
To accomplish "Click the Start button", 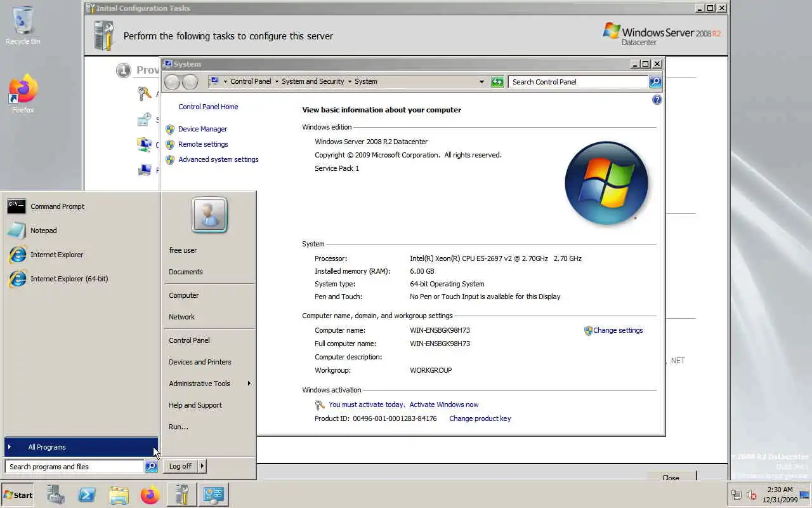I will (18, 495).
